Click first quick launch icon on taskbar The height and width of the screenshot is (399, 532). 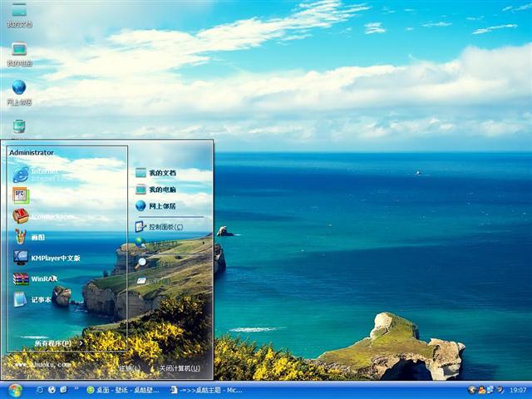(40, 390)
